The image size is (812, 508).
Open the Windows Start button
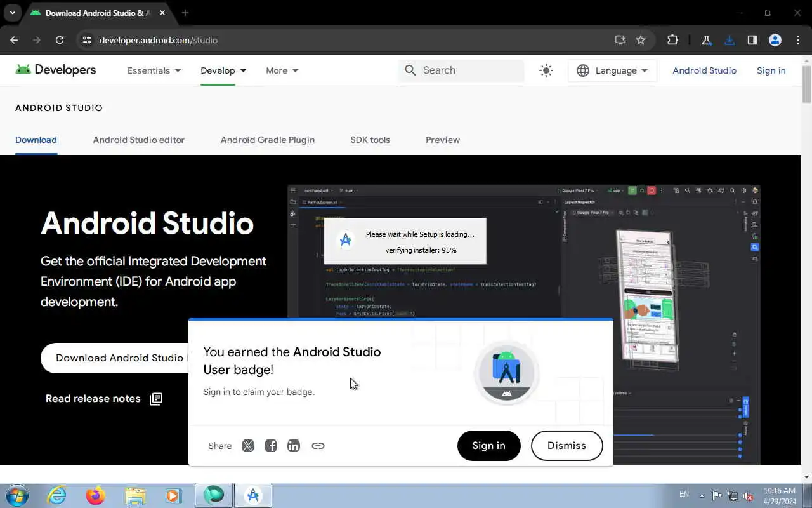click(x=17, y=495)
